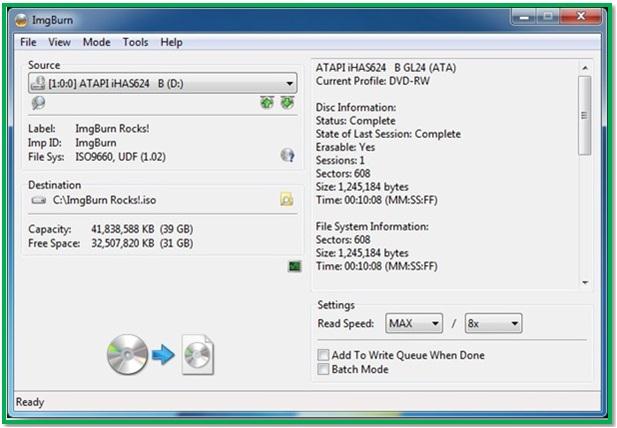
Task: Open the File menu
Action: 28,42
